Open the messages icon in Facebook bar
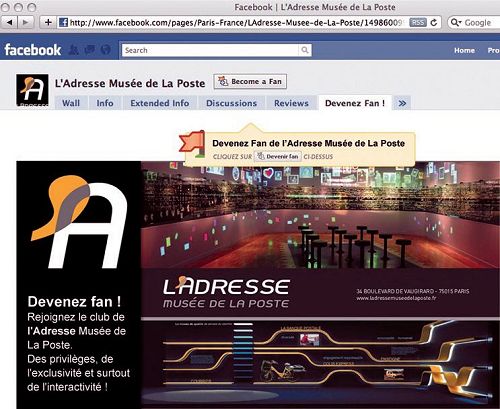Screen dimensions: 500x409 pos(90,50)
